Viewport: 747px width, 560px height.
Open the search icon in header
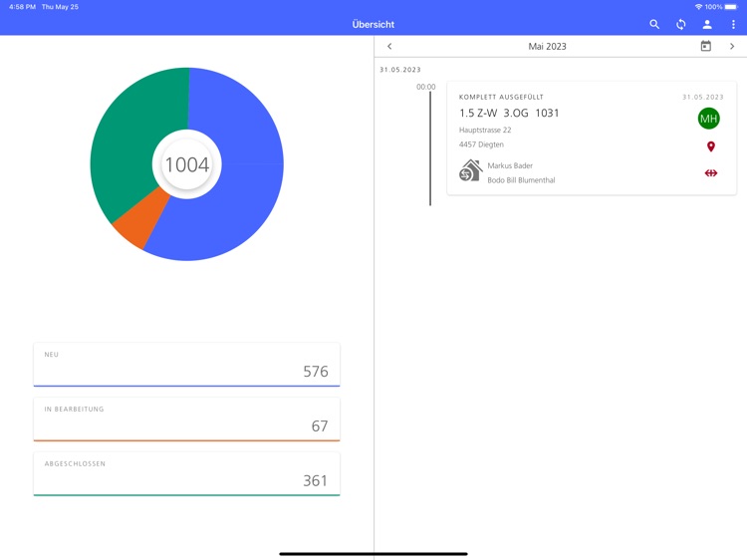point(654,24)
